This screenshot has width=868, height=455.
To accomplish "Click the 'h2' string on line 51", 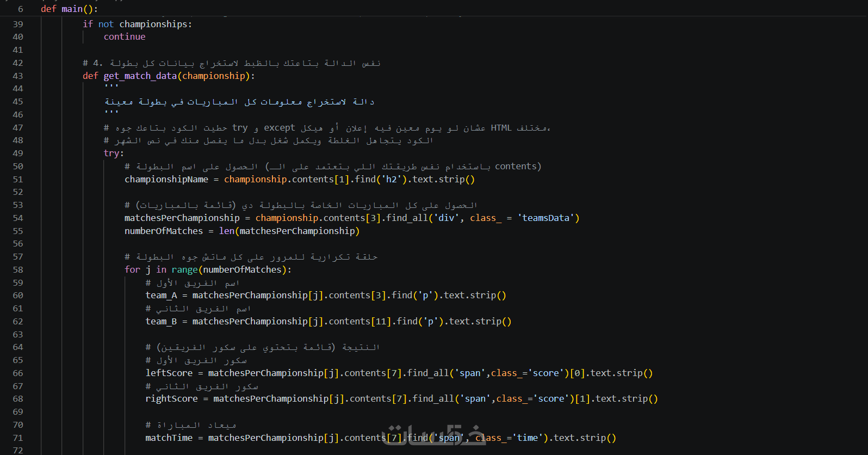I will coord(392,179).
